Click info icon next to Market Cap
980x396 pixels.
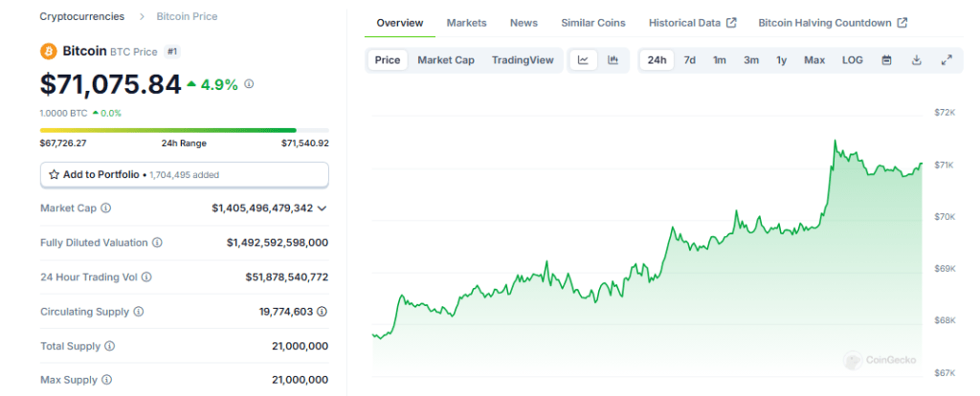click(105, 208)
